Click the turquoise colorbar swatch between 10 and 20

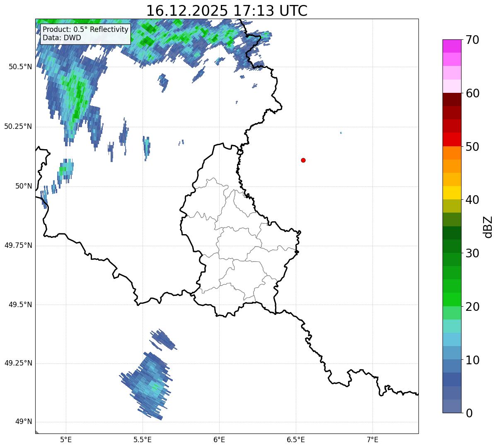click(x=452, y=326)
